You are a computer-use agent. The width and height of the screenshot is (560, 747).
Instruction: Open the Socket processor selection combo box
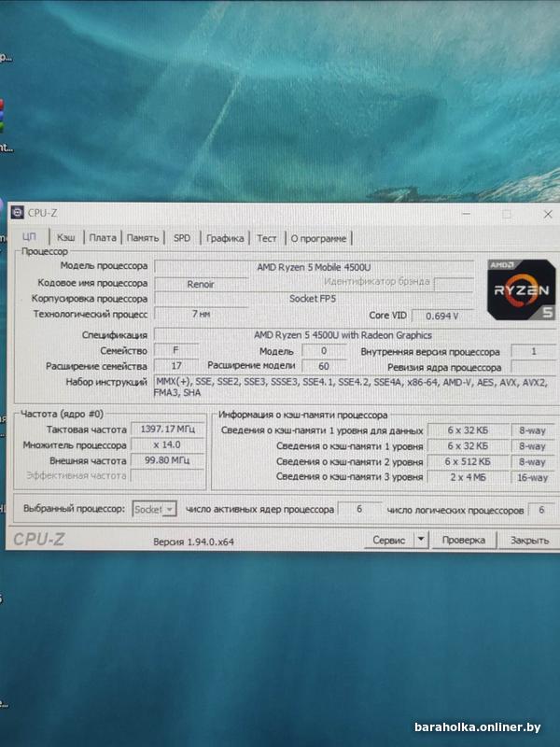pos(154,509)
